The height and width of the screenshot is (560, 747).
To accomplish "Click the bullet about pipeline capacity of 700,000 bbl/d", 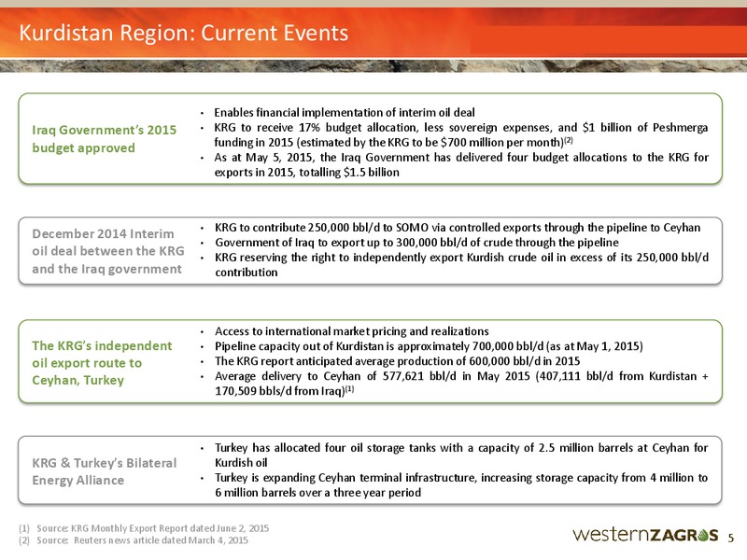I will point(429,346).
